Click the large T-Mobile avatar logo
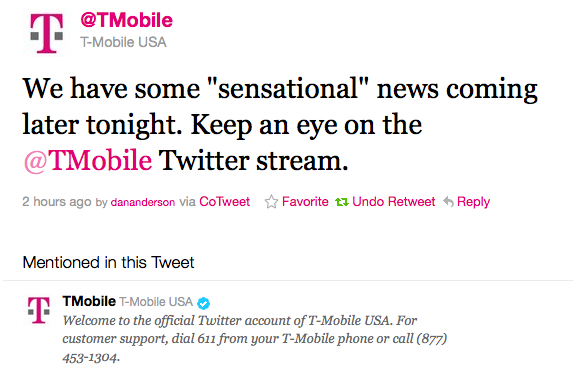This screenshot has width=582, height=377. (47, 33)
